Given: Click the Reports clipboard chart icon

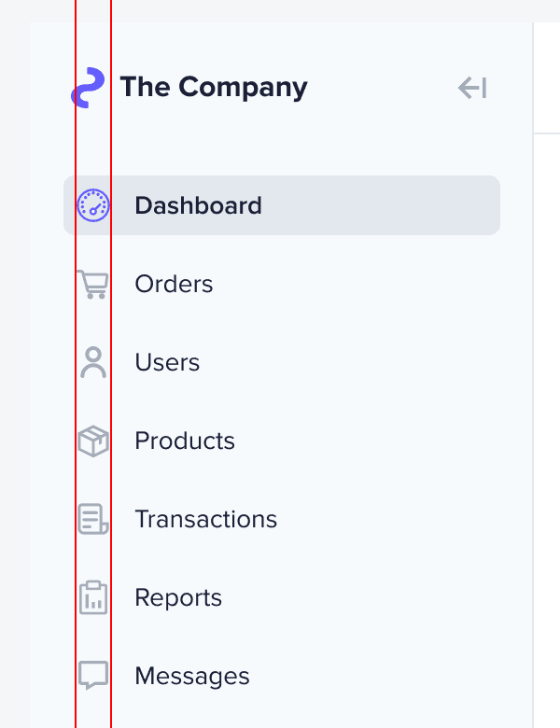Looking at the screenshot, I should click(93, 597).
